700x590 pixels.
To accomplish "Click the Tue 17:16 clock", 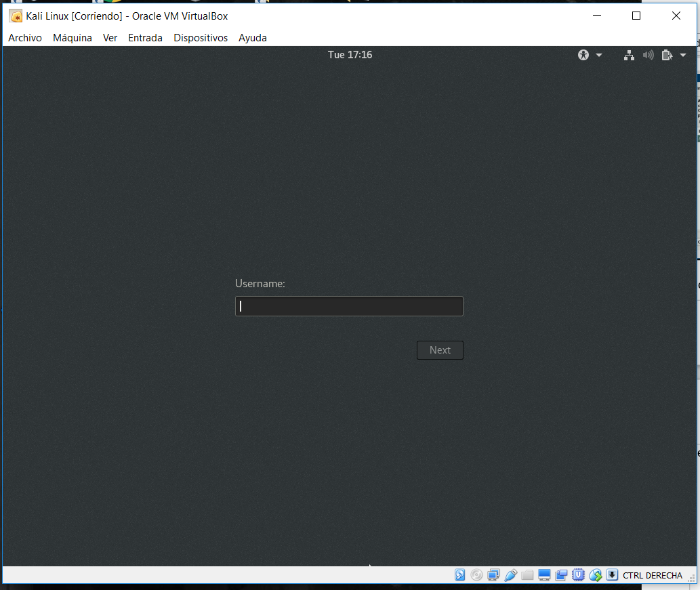I will click(x=350, y=55).
